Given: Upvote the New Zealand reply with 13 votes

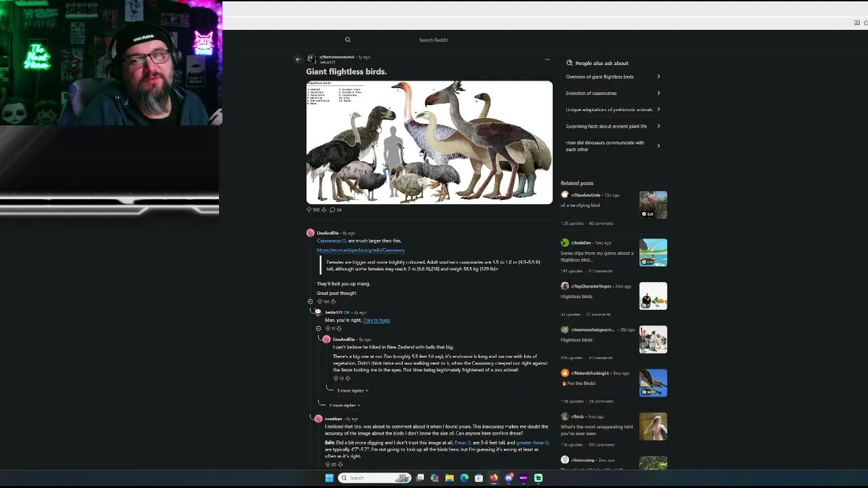Looking at the screenshot, I should [x=336, y=378].
